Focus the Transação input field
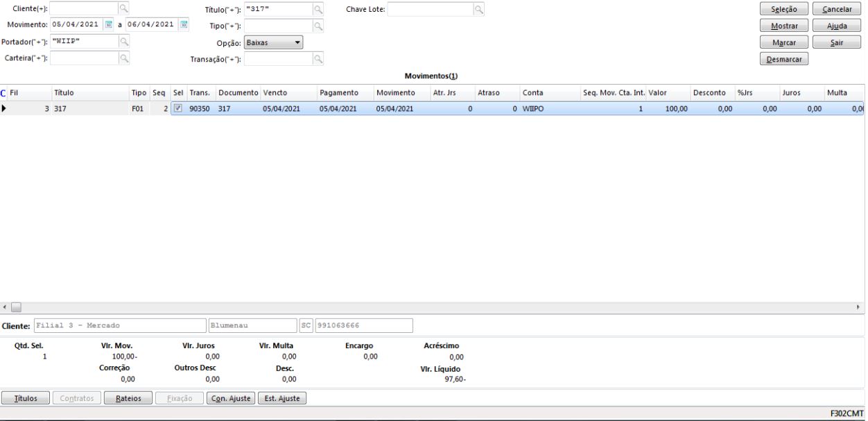Screen dimensions: 868x421 [x=279, y=60]
